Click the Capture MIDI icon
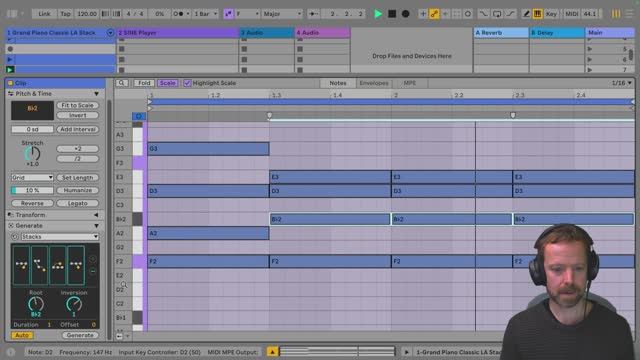 point(457,14)
